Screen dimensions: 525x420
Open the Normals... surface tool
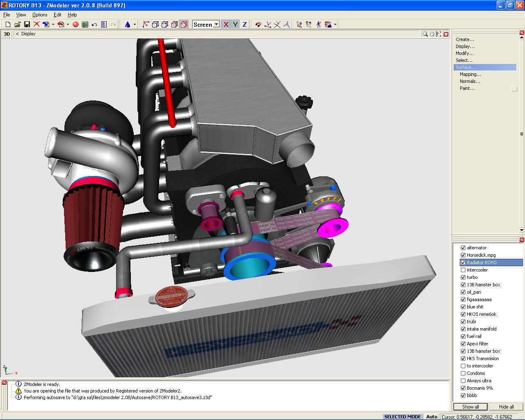point(470,81)
